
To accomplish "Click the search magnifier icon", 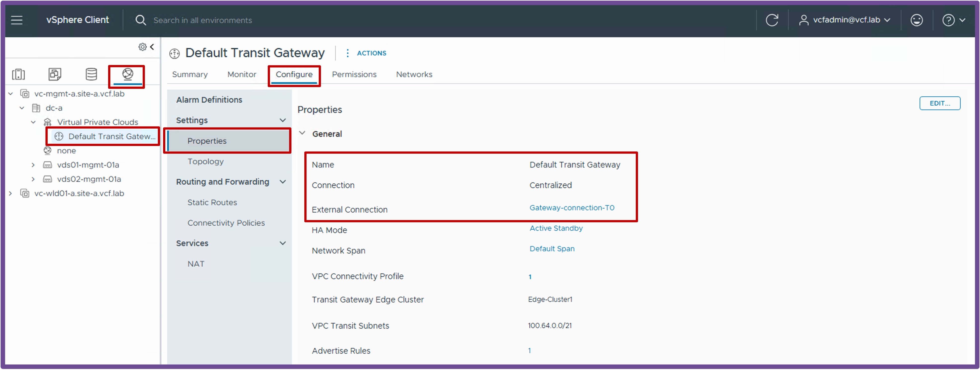I will tap(140, 20).
